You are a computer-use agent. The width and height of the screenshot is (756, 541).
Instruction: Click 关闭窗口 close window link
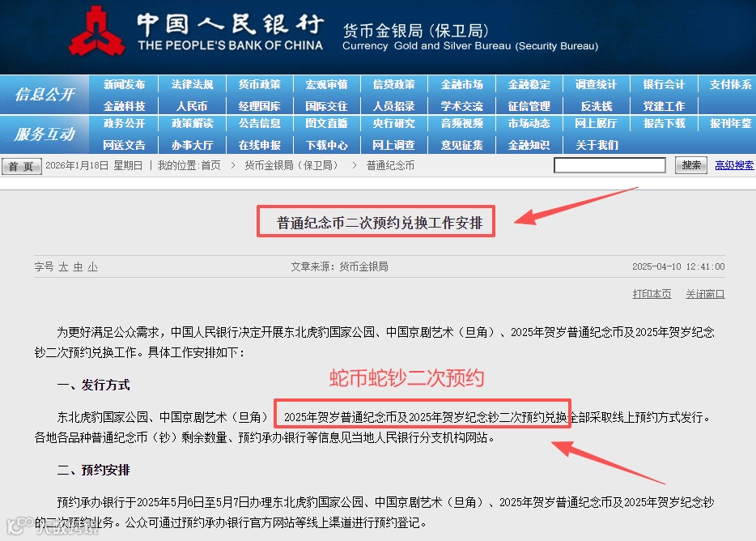pos(705,294)
